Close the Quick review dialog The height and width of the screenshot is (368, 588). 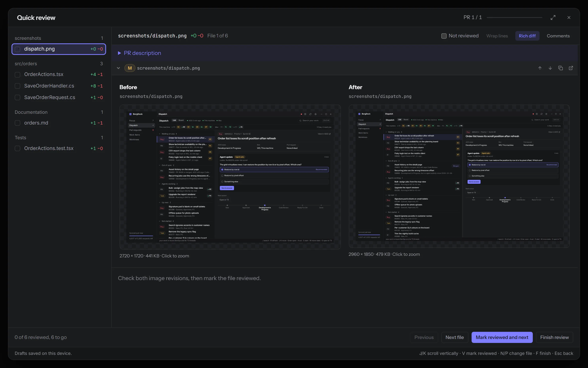[x=569, y=18]
